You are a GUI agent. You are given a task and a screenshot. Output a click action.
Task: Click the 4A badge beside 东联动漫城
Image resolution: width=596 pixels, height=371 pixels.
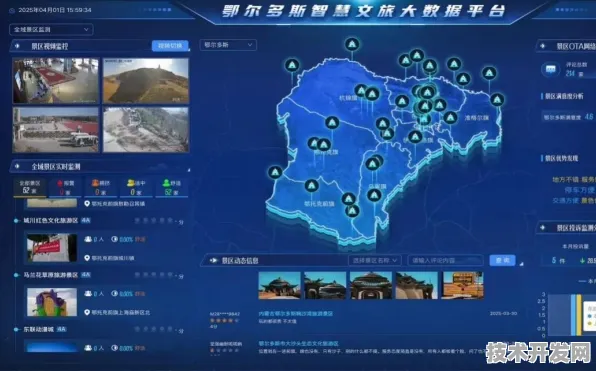(x=62, y=330)
